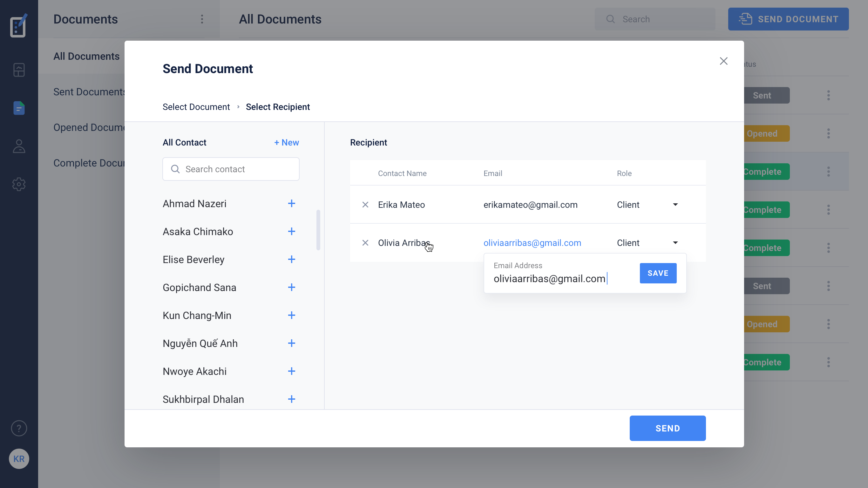Remove Olivia Arribas from recipient list
This screenshot has height=488, width=868.
[x=365, y=243]
